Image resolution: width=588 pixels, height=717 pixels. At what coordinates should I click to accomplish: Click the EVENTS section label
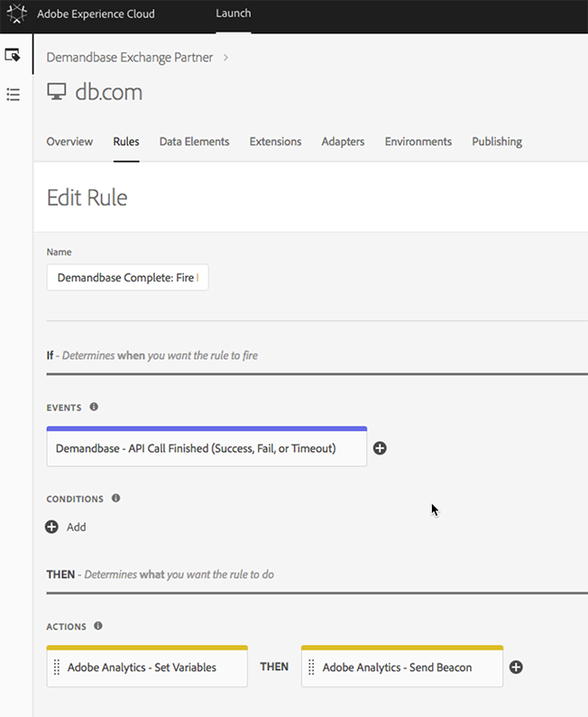pyautogui.click(x=64, y=408)
